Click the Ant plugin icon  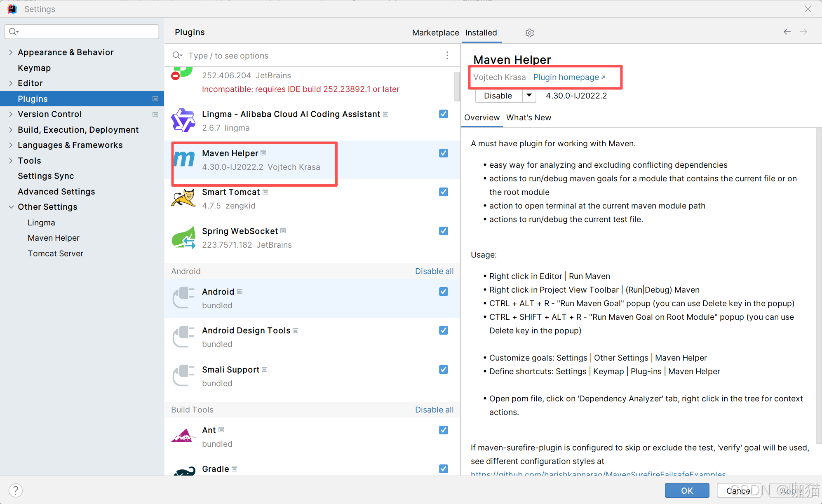[x=183, y=436]
